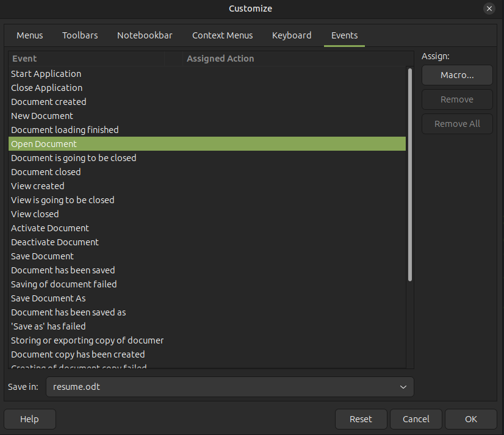The width and height of the screenshot is (504, 435).
Task: Select the Start Application event
Action: tap(46, 74)
